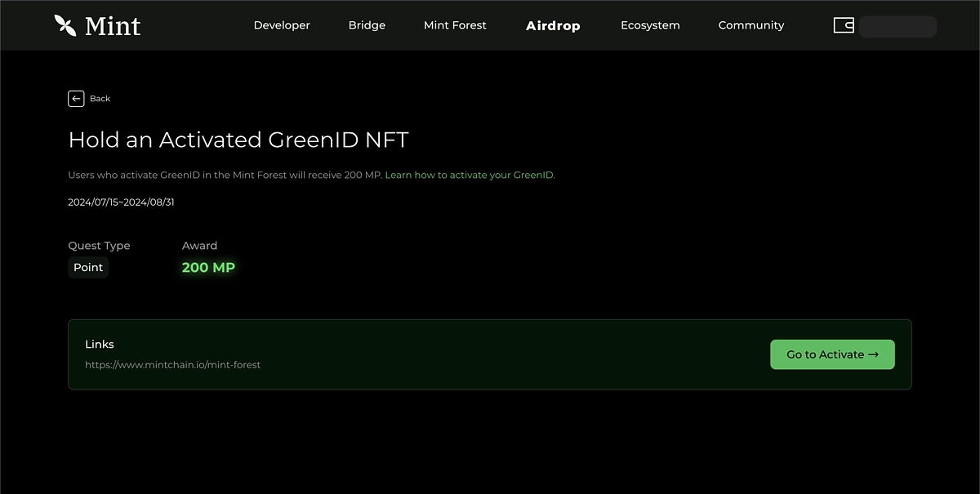Click the 200 MP award value

(208, 268)
